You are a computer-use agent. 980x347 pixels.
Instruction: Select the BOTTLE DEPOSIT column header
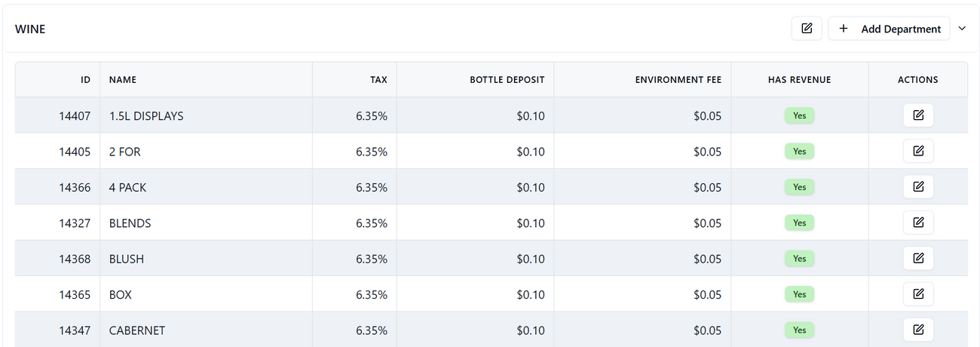point(507,79)
